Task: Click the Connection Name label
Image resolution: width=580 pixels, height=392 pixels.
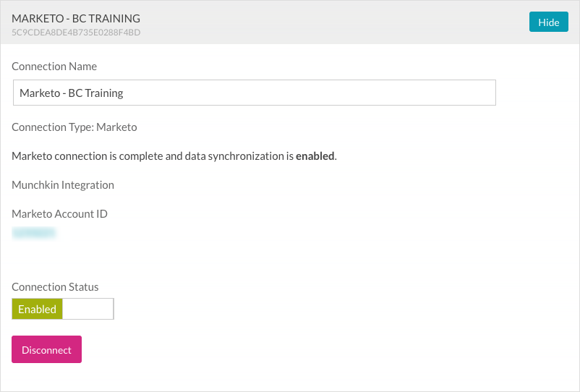Action: click(54, 66)
